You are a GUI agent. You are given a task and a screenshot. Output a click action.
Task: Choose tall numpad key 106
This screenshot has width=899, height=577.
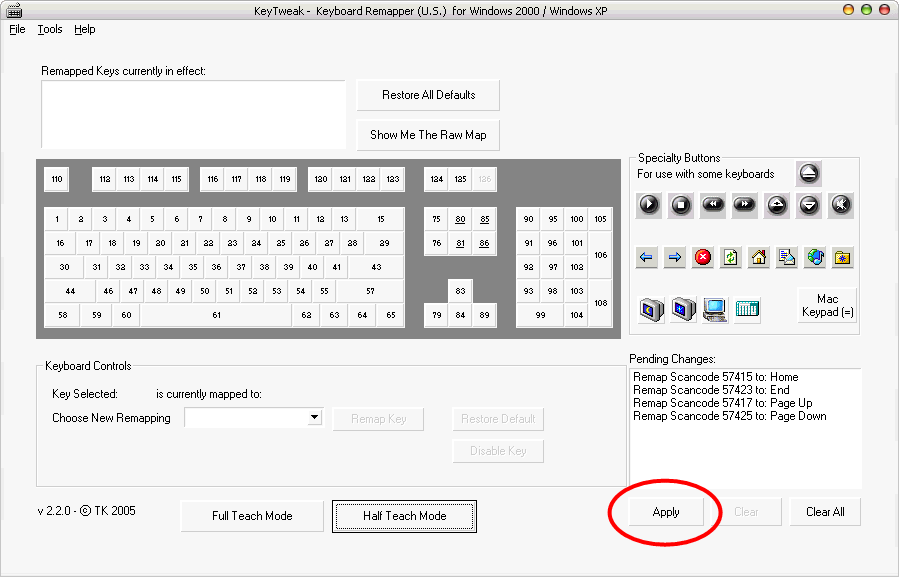[x=600, y=255]
